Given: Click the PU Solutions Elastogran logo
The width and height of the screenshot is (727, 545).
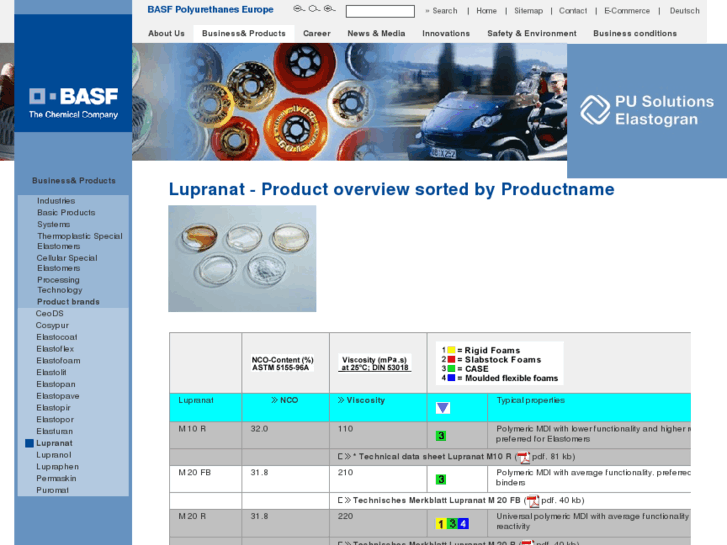Looking at the screenshot, I should (x=647, y=110).
